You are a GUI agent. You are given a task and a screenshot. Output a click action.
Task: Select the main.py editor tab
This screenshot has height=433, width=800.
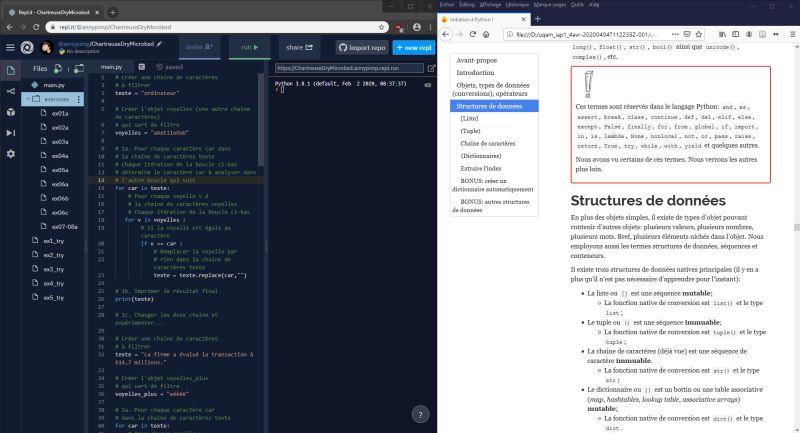tap(111, 67)
